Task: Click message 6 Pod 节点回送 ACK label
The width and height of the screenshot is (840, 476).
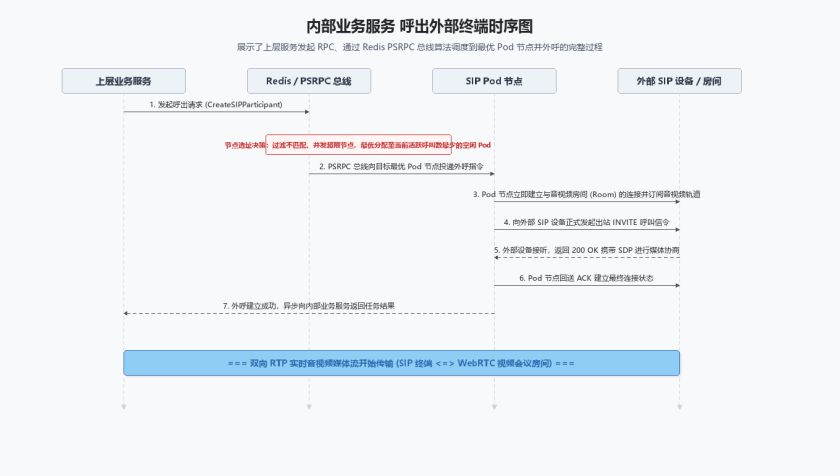Action: point(587,278)
